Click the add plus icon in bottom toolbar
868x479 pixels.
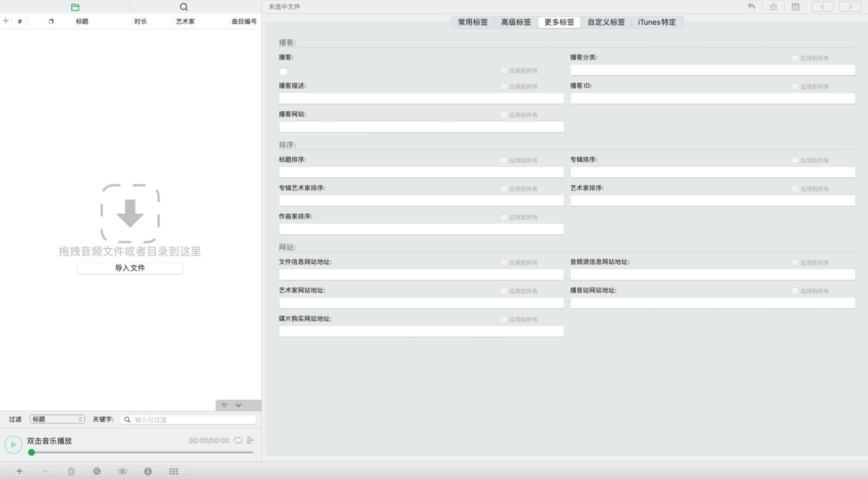point(19,471)
